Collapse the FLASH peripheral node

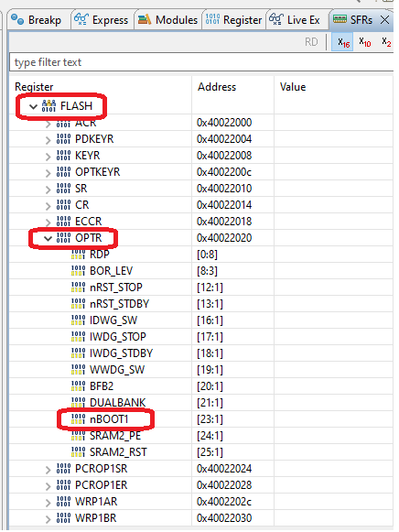[x=33, y=106]
